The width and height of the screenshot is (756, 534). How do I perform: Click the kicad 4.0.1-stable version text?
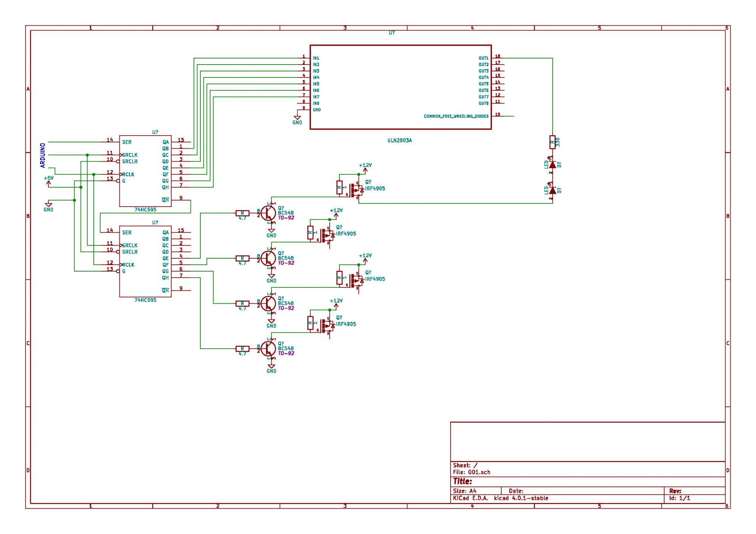click(x=521, y=498)
